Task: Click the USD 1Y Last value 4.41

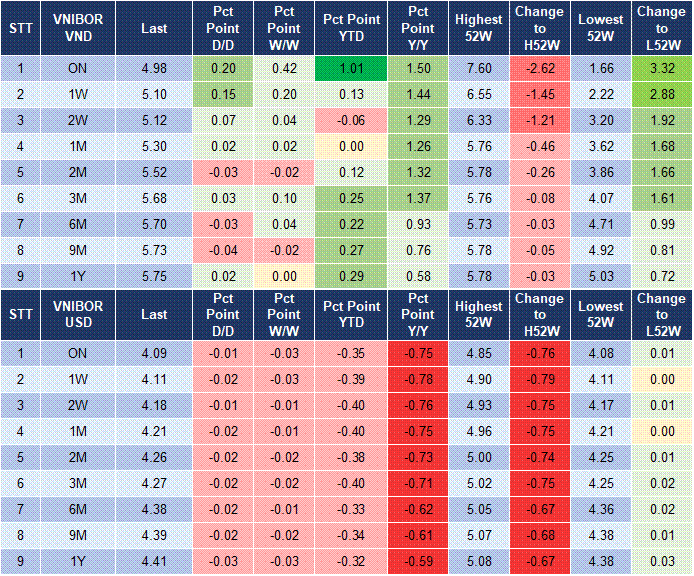Action: [x=154, y=559]
